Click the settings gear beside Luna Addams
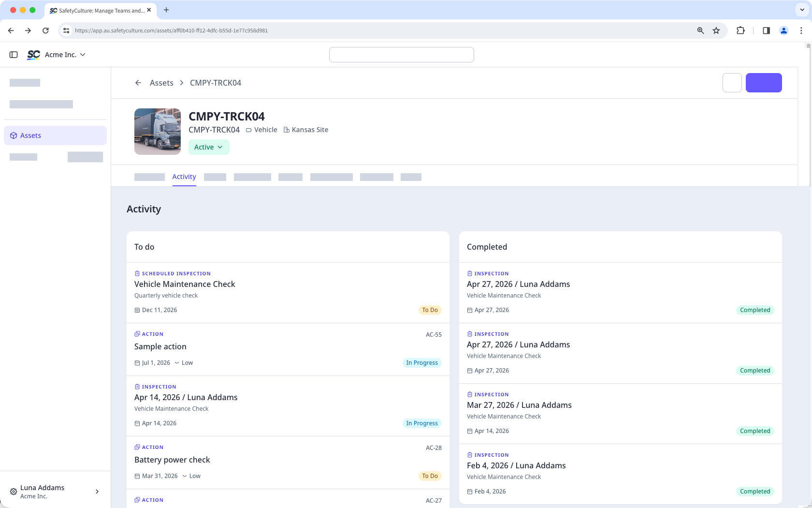The width and height of the screenshot is (812, 508). coord(14,492)
